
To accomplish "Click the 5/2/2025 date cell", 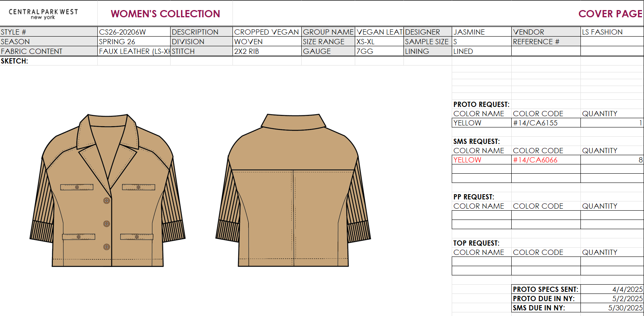I will click(x=612, y=298).
